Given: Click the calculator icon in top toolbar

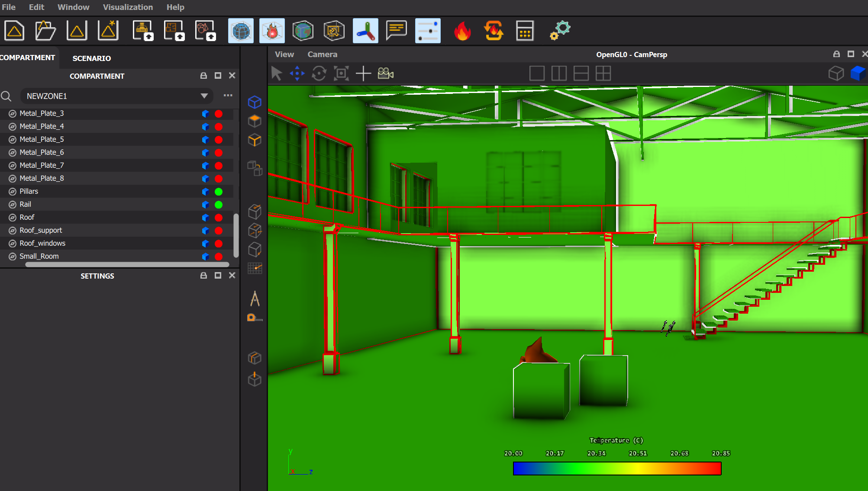Looking at the screenshot, I should pos(525,31).
